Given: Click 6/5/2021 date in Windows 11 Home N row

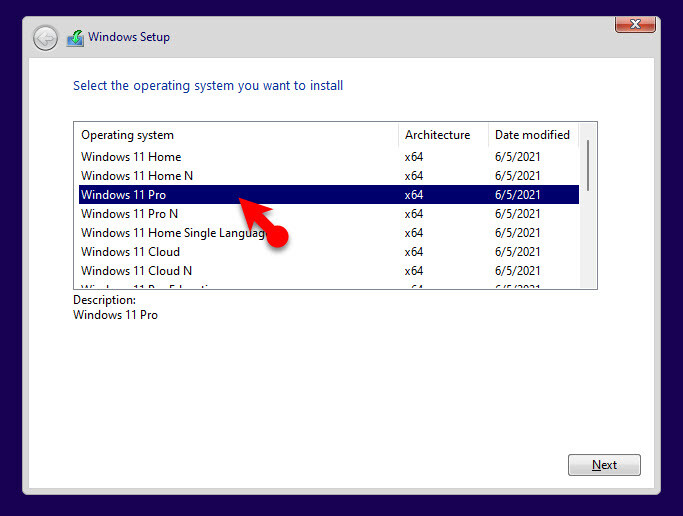Looking at the screenshot, I should coord(517,176).
